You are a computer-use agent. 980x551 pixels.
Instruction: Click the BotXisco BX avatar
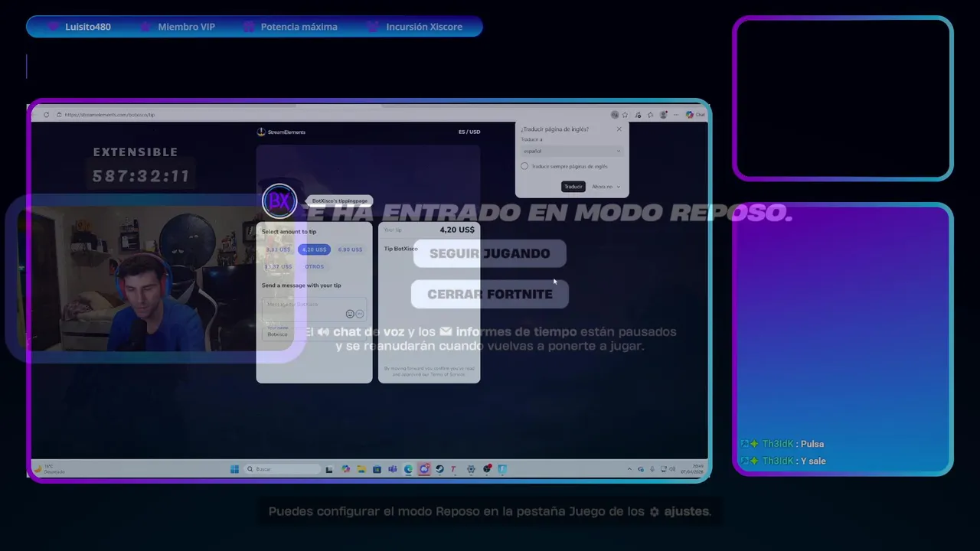(x=279, y=202)
